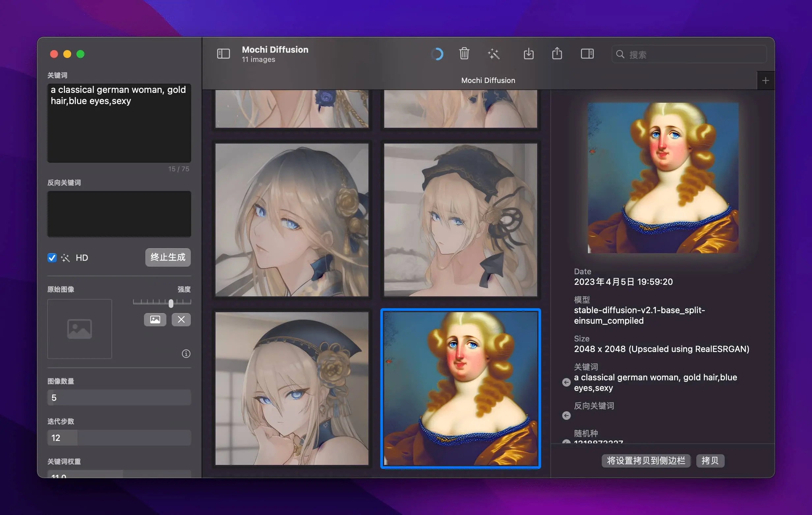Select anime girl with black bonnet thumbnail

coord(461,220)
